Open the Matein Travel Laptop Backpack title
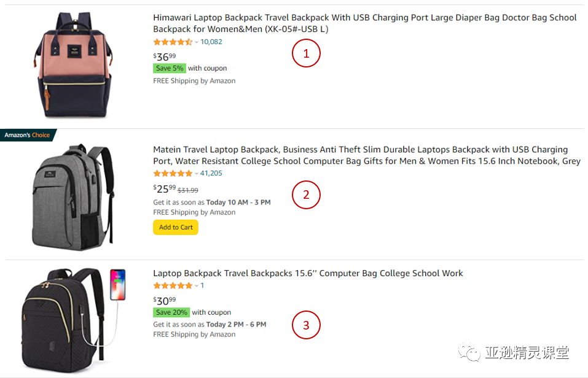Screen dimensions: 588x378 pos(366,155)
